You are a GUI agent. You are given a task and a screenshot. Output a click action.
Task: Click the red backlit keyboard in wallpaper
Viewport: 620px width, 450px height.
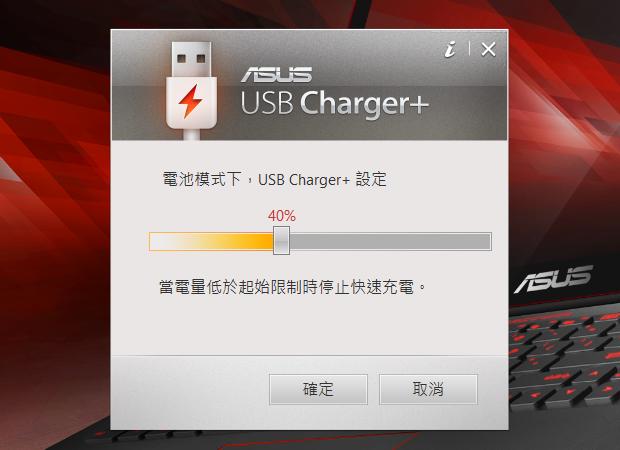point(565,356)
